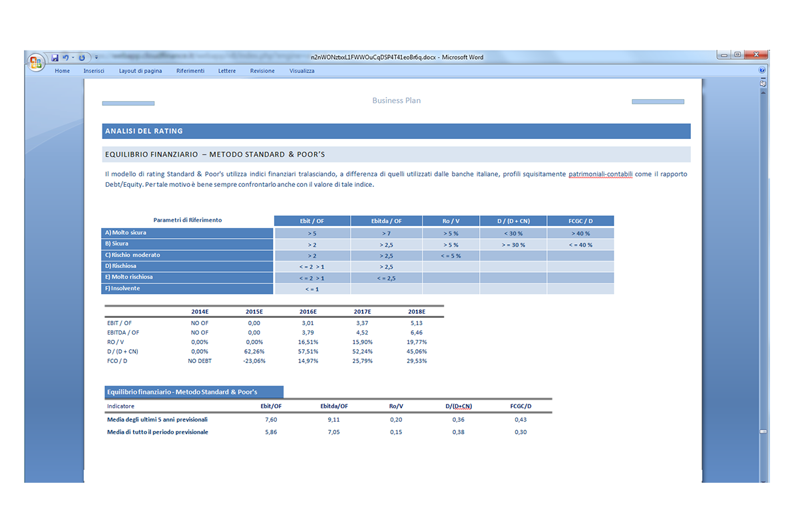This screenshot has height=532, width=794.
Task: Click the 'Business Plan' page header text
Action: [397, 100]
